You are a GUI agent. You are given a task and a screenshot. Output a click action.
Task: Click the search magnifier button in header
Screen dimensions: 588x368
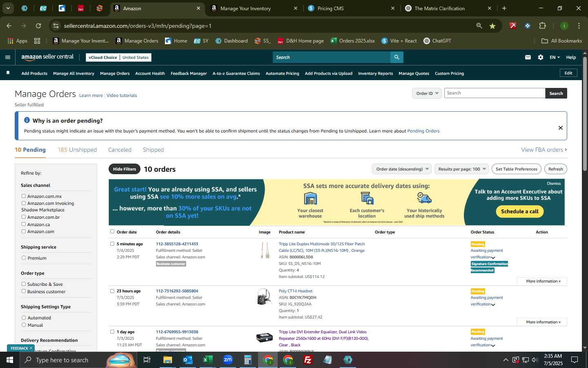(396, 57)
